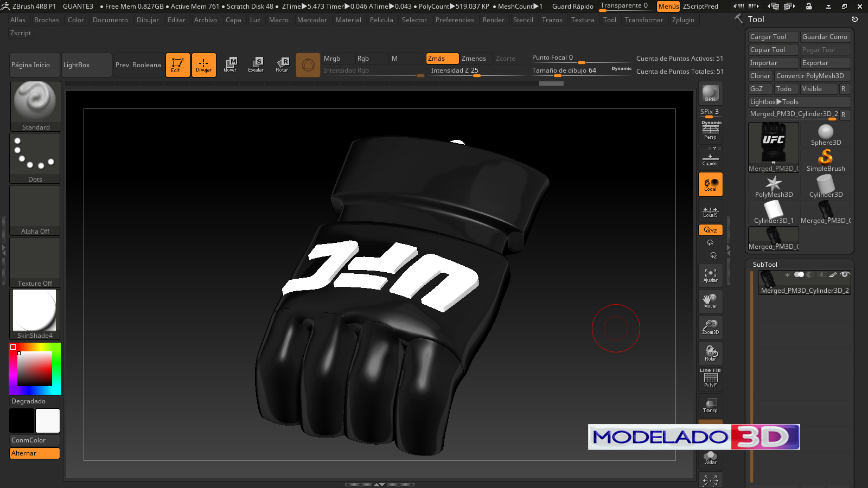The width and height of the screenshot is (868, 488).
Task: Open the Zplugin menu
Action: (x=683, y=20)
